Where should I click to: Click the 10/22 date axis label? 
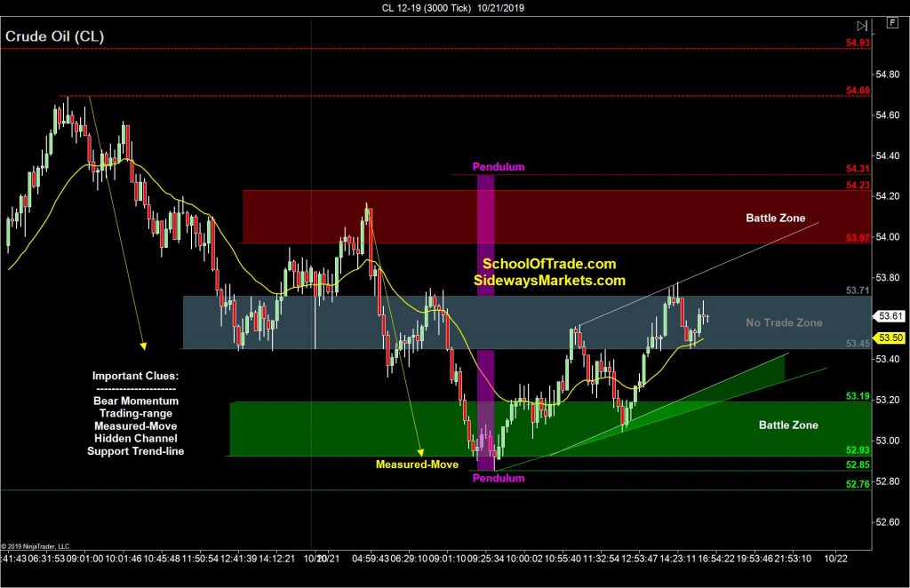pos(835,559)
